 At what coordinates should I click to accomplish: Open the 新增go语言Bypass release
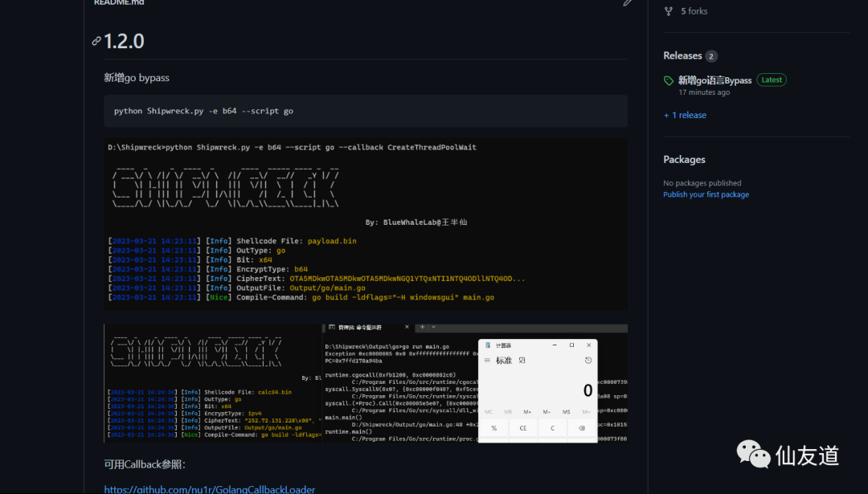(714, 80)
